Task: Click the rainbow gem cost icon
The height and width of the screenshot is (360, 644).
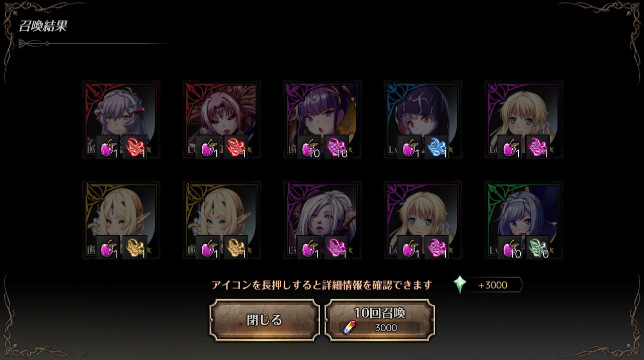Action: (x=349, y=328)
